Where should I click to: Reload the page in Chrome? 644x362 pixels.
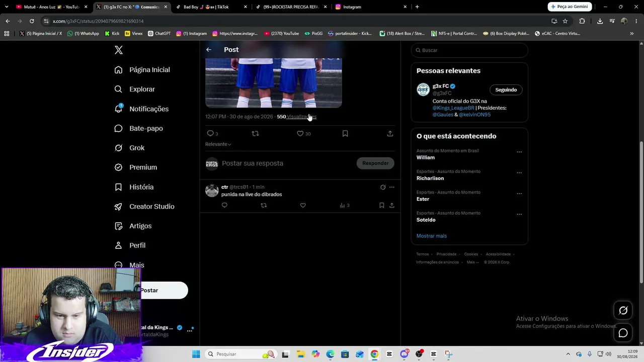tap(32, 21)
